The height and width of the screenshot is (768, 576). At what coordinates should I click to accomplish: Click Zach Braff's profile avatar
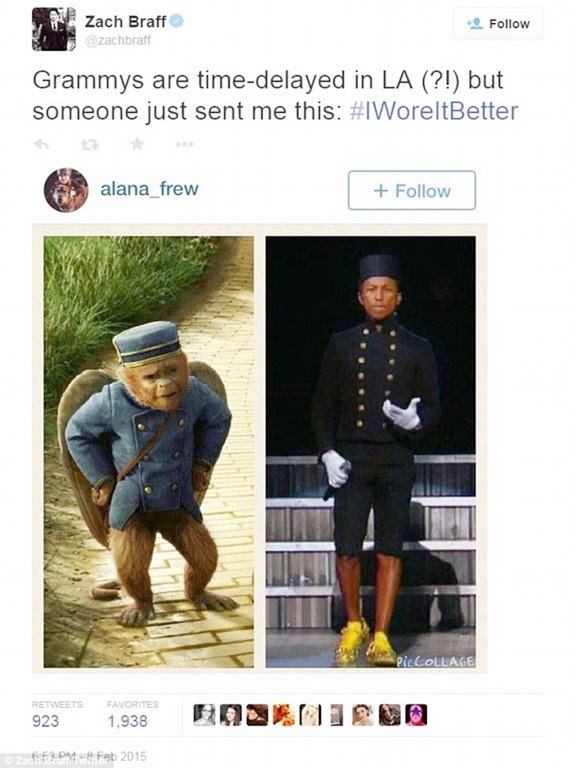click(x=54, y=29)
